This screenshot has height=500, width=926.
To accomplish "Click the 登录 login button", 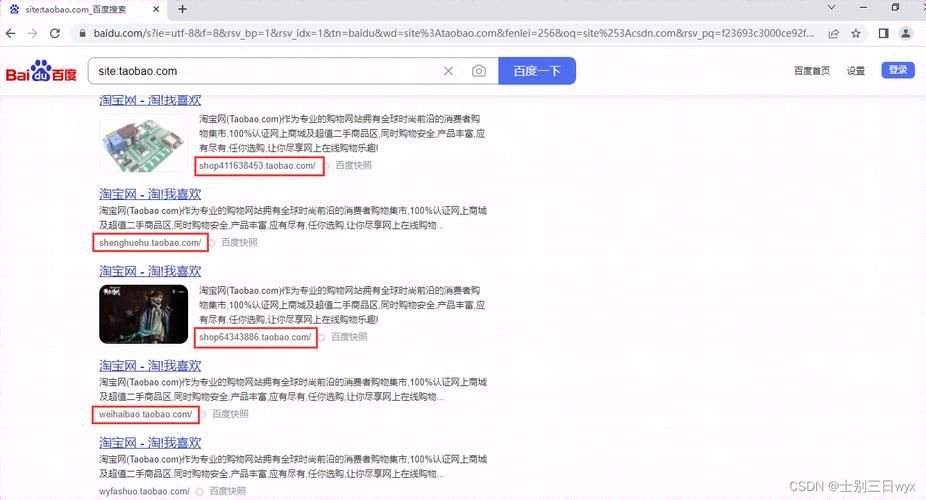I will coord(897,70).
